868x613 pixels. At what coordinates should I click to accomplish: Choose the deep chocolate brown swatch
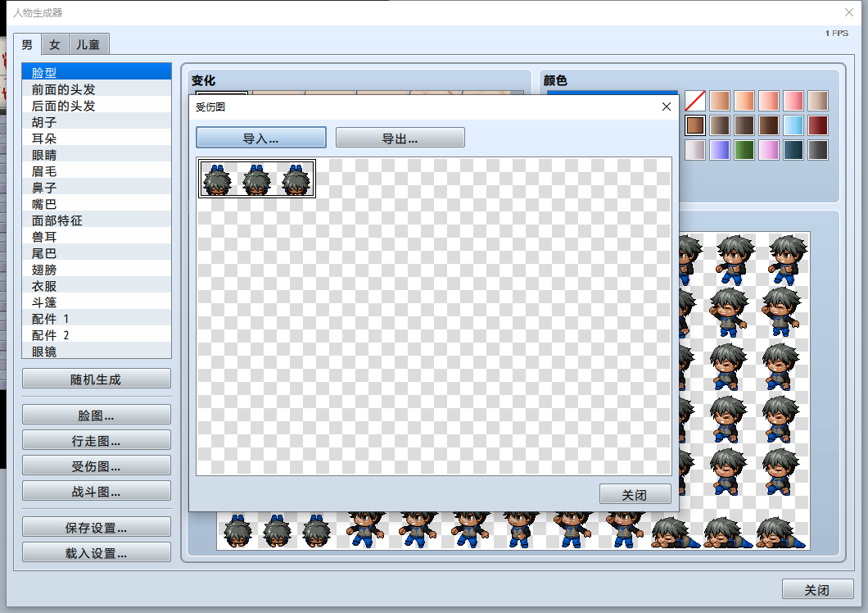pyautogui.click(x=769, y=125)
